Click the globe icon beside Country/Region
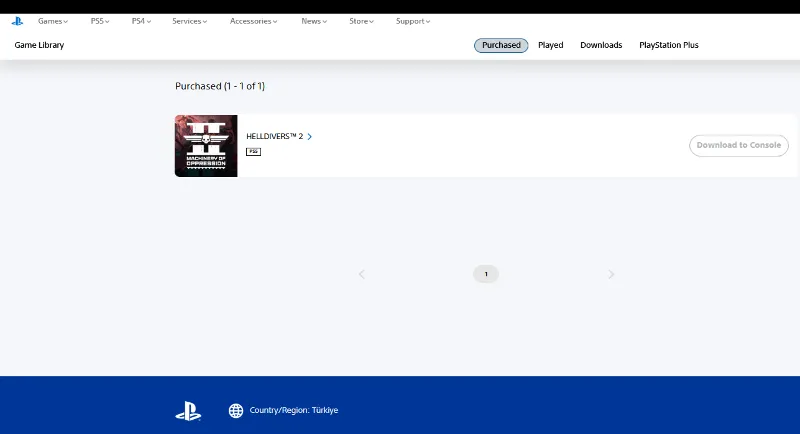Screen dimensions: 800x434 (x=236, y=411)
